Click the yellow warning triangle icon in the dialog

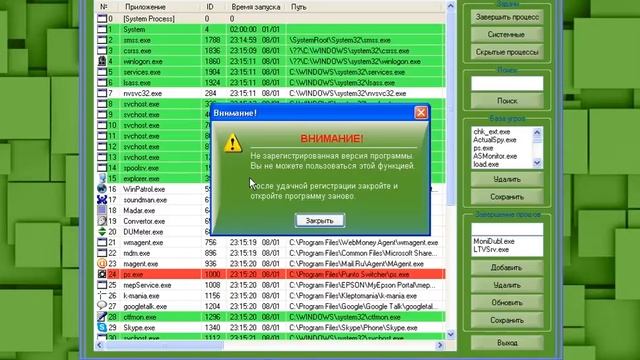click(x=233, y=143)
